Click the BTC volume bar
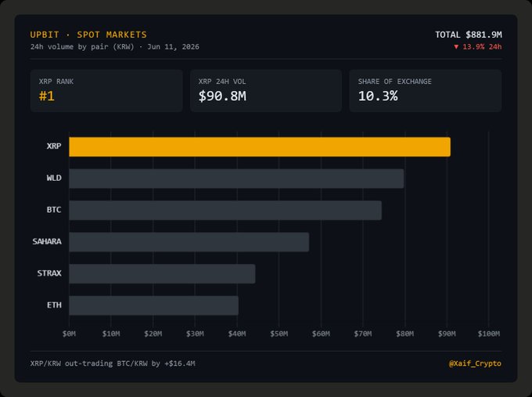Image resolution: width=532 pixels, height=397 pixels. [x=225, y=210]
